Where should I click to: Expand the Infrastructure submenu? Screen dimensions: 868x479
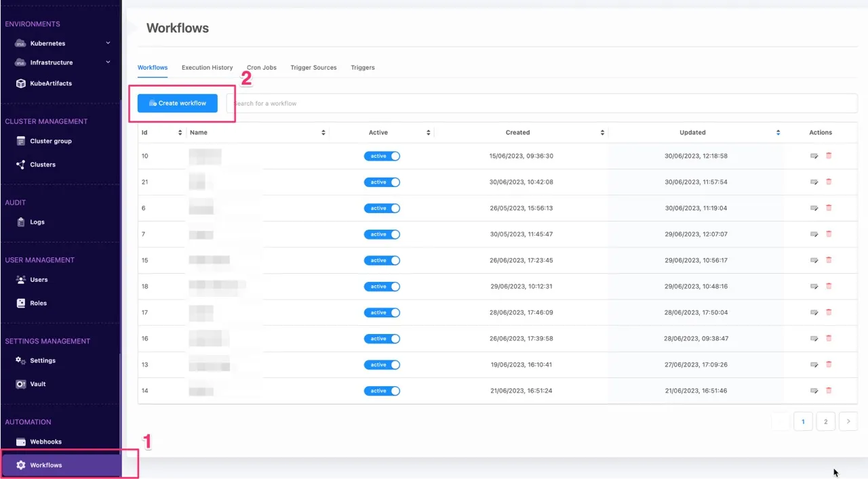pos(108,62)
